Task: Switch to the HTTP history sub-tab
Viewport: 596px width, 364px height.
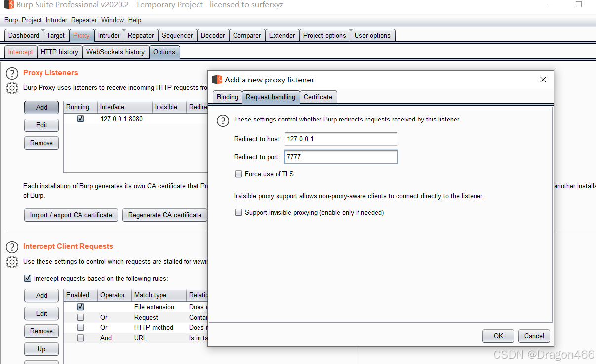Action: pos(59,52)
